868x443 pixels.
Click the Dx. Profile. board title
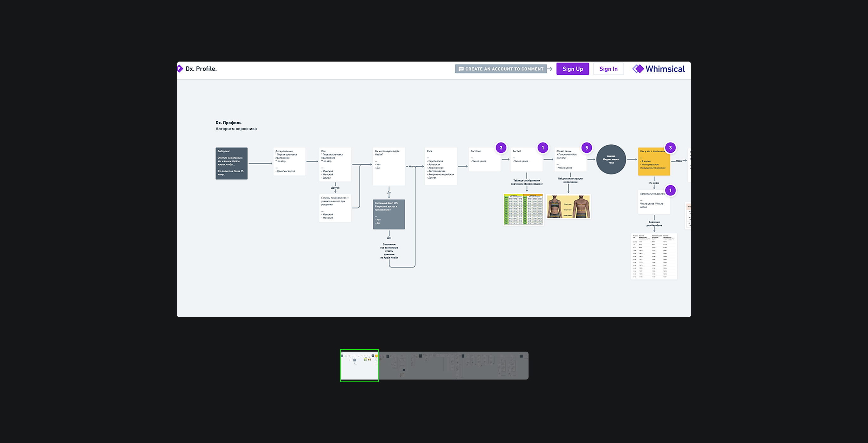(x=201, y=69)
